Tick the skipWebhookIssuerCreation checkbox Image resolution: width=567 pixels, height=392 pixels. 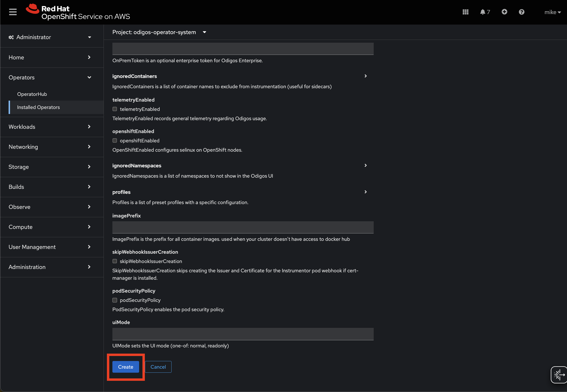[115, 261]
